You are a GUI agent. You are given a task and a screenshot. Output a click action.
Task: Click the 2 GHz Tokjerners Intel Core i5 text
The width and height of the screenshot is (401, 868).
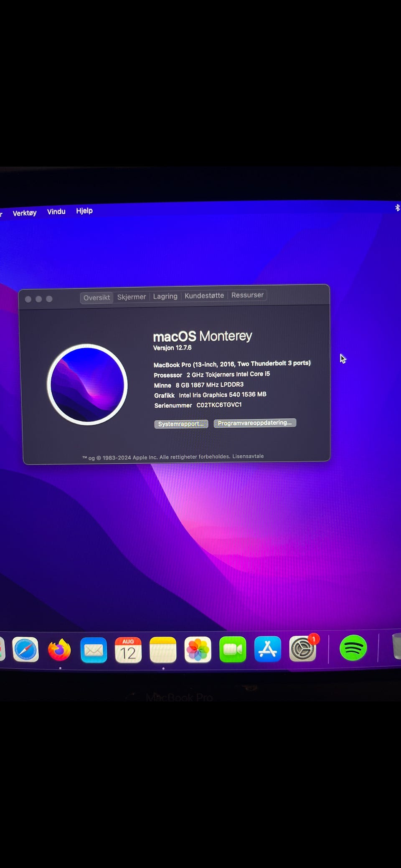coord(228,374)
